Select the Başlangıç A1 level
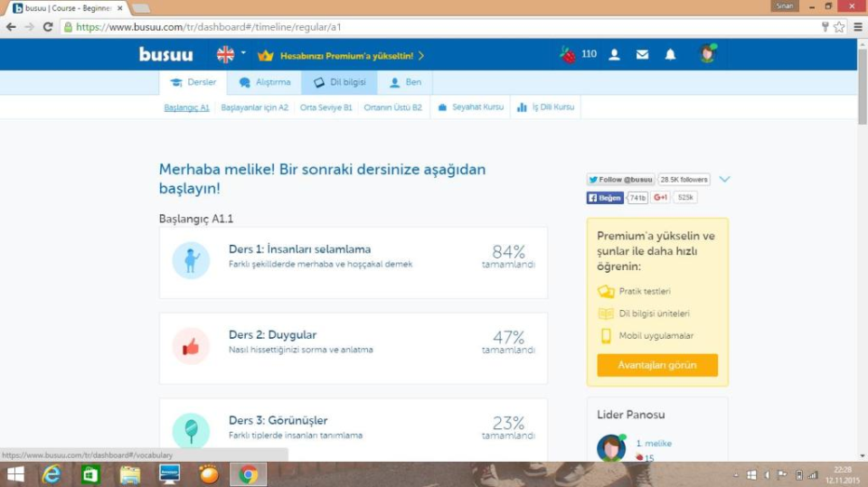868x487 pixels. click(186, 108)
